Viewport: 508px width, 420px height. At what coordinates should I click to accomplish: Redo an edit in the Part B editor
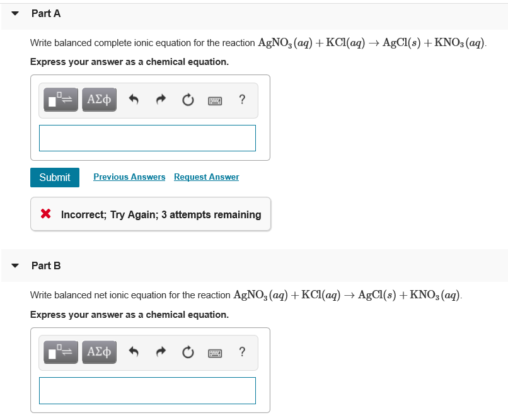160,351
